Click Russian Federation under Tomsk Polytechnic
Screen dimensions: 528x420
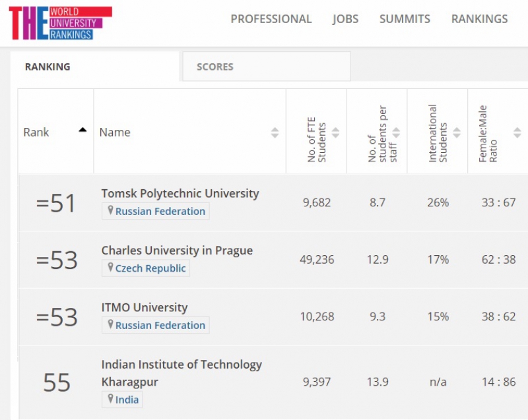click(160, 211)
